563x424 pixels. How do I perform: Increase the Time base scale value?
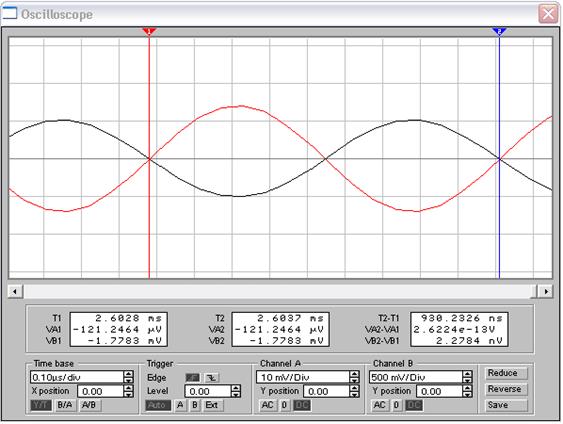pyautogui.click(x=128, y=374)
